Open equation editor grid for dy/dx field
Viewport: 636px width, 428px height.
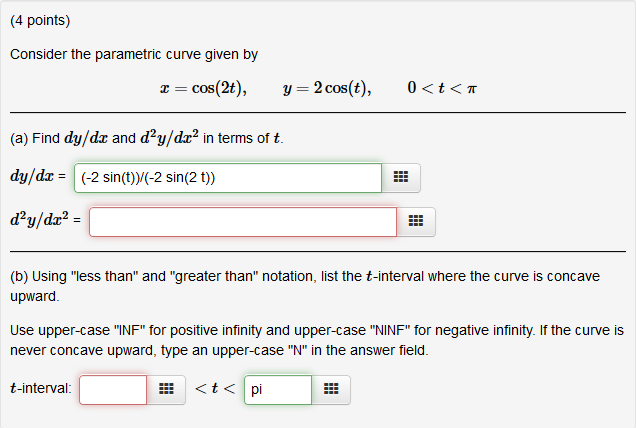[401, 178]
